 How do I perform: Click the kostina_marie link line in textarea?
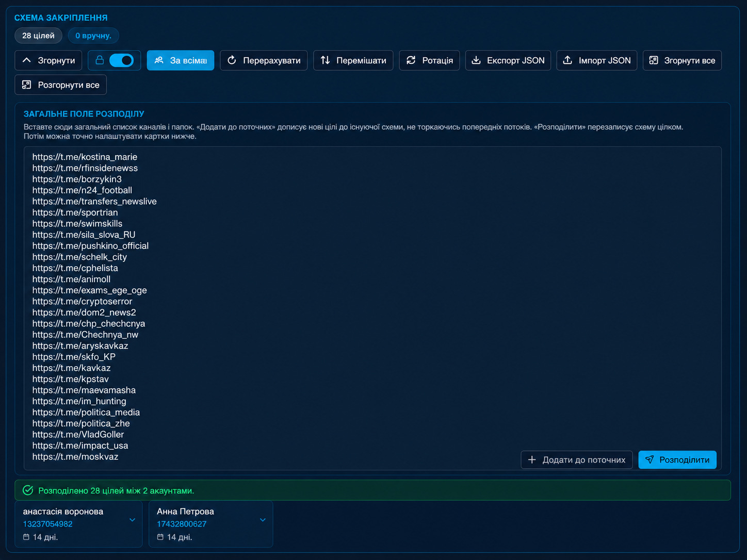[x=85, y=157]
